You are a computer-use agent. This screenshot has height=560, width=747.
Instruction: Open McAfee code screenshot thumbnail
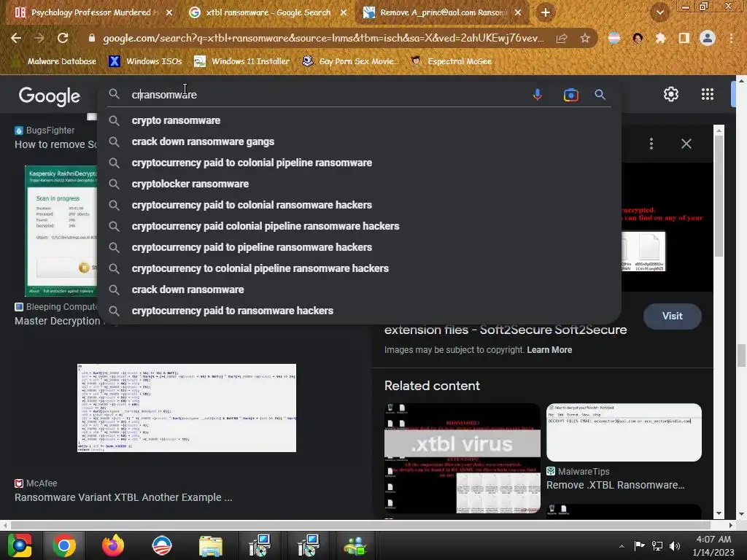(187, 408)
